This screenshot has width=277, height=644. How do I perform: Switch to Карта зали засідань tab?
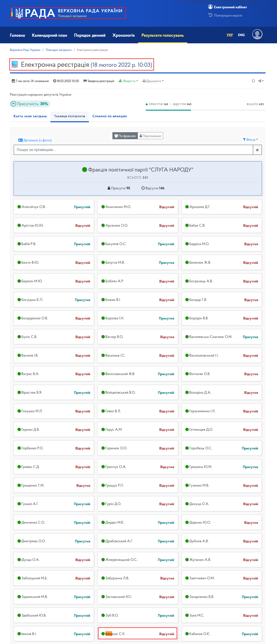[x=30, y=116]
